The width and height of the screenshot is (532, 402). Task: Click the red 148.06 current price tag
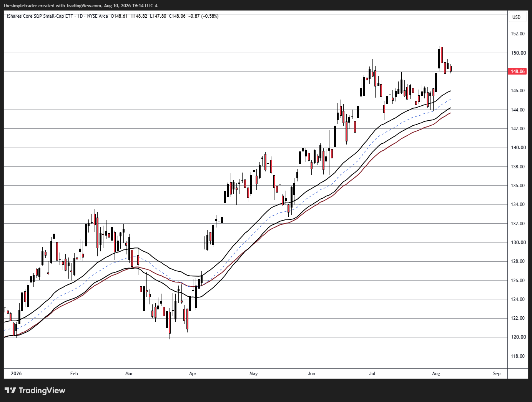(x=518, y=71)
